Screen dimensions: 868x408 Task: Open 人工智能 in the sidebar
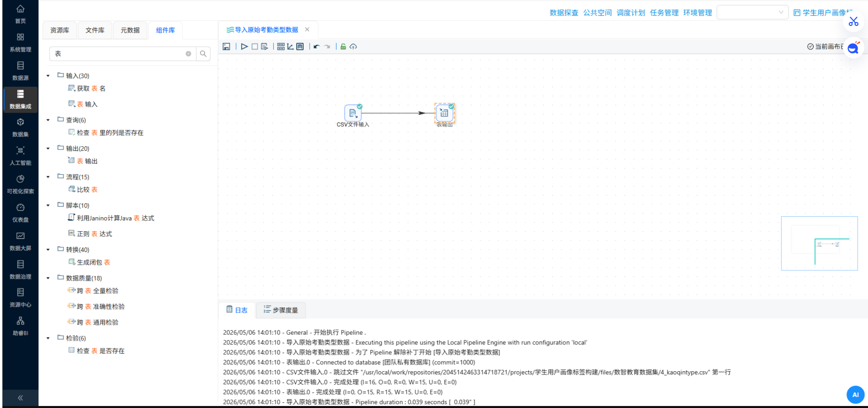coord(20,156)
